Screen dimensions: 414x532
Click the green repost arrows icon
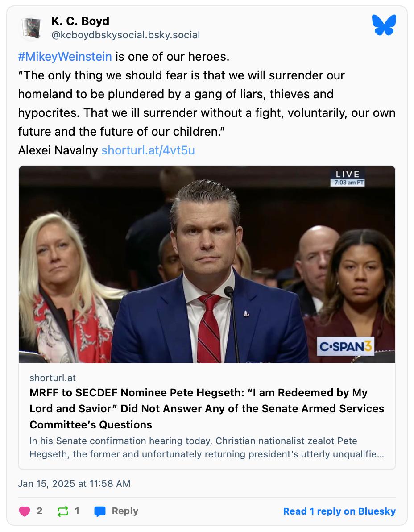click(63, 511)
